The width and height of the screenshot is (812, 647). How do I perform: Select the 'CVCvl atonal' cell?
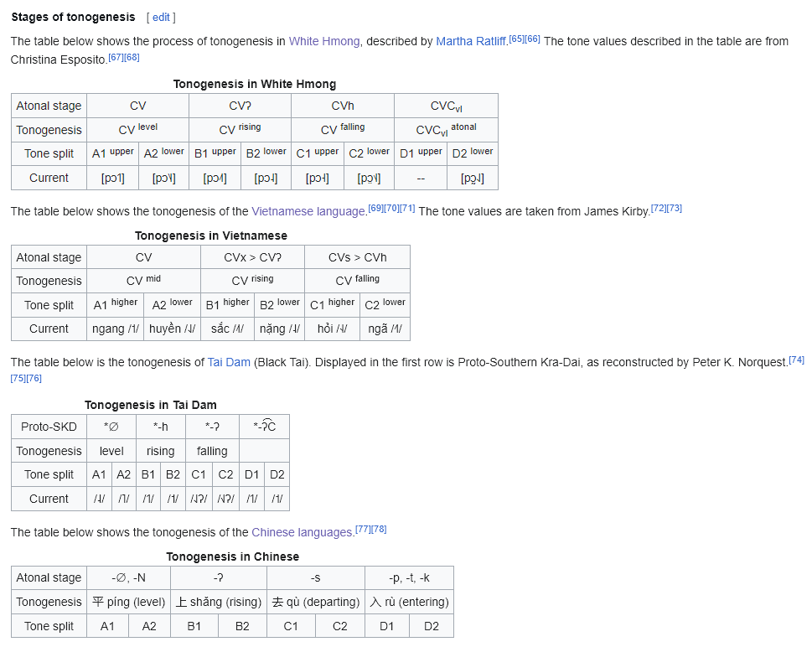(x=446, y=130)
